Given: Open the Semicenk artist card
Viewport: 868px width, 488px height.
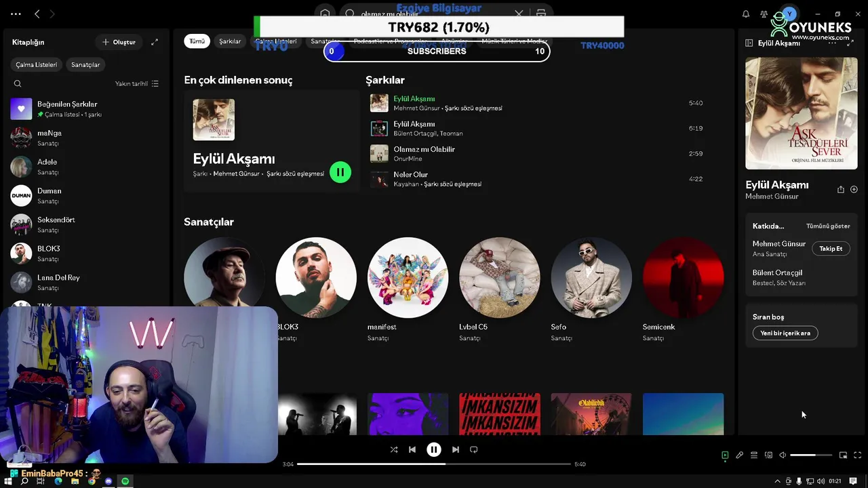Looking at the screenshot, I should click(x=683, y=290).
